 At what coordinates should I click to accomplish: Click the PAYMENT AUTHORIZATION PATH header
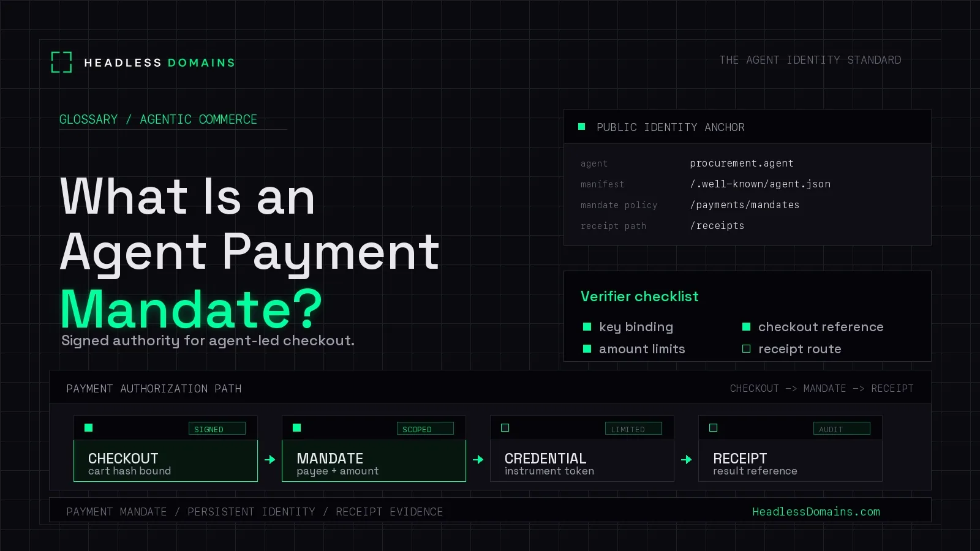[154, 389]
